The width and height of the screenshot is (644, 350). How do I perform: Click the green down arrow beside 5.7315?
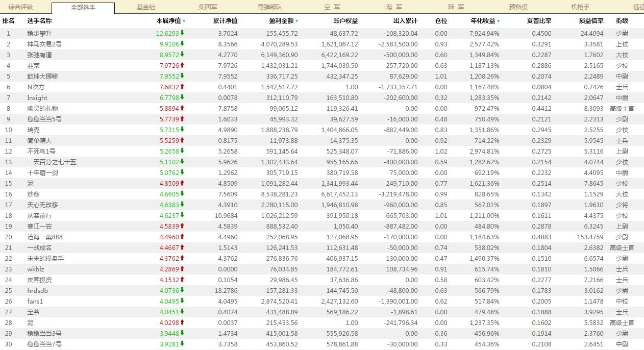pyautogui.click(x=182, y=130)
